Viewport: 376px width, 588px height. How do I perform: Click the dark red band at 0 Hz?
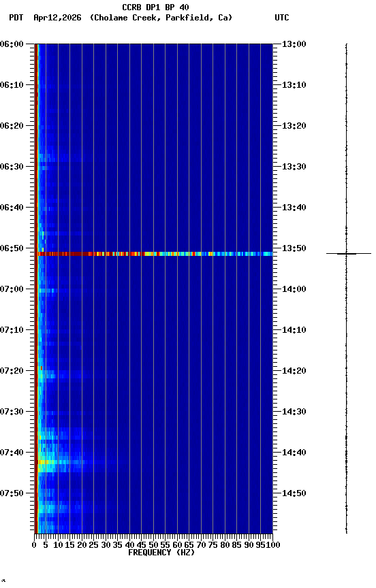(x=36, y=289)
